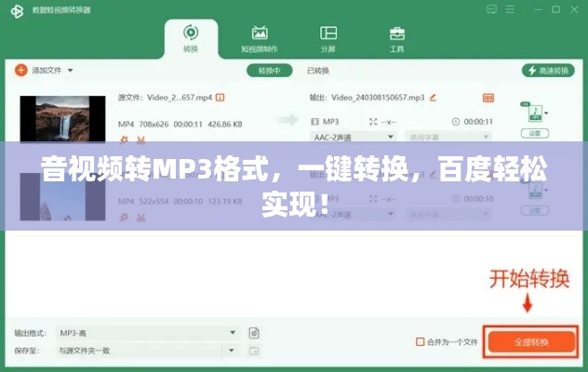The image size is (588, 372).
Task: Expand the arrow beside the first row's MP3 format icon
Action: [x=546, y=113]
